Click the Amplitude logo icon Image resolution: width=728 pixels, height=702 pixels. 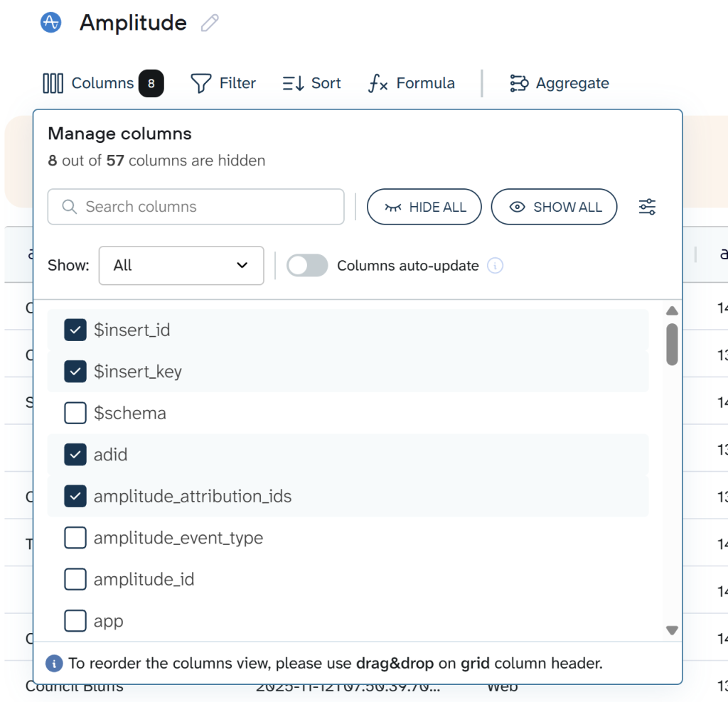(x=49, y=22)
